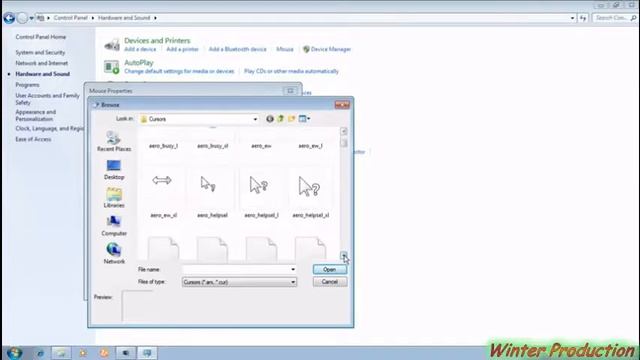This screenshot has height=360, width=640.
Task: Open Ease of Access category
Action: click(33, 139)
